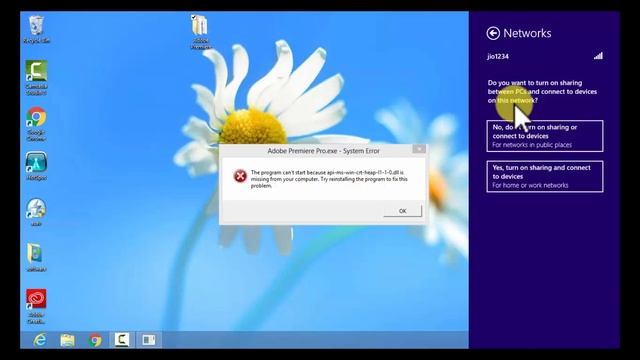This screenshot has width=640, height=360.
Task: Choose No, don't turn on sharing
Action: [x=545, y=136]
